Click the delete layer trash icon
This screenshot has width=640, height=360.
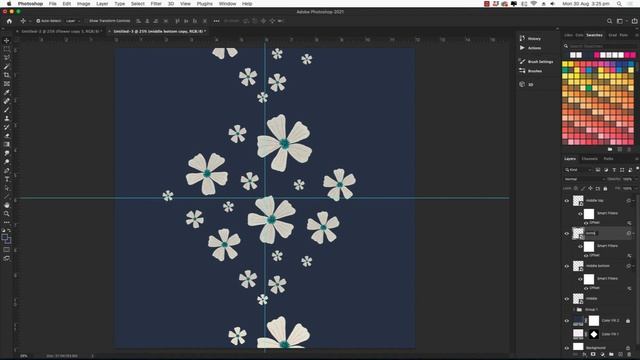pos(629,354)
